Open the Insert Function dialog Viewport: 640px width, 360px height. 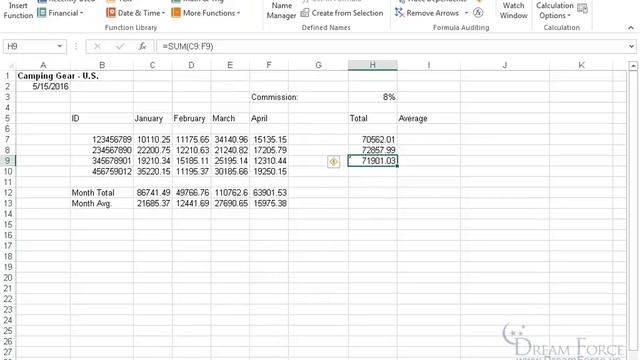click(18, 10)
